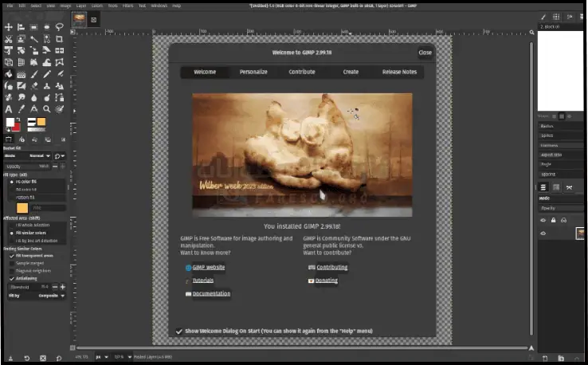Select the Crop tool
This screenshot has height=365, width=588.
coord(59,39)
